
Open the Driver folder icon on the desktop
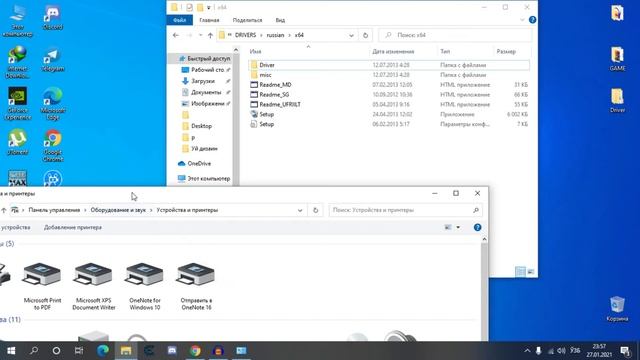point(617,100)
